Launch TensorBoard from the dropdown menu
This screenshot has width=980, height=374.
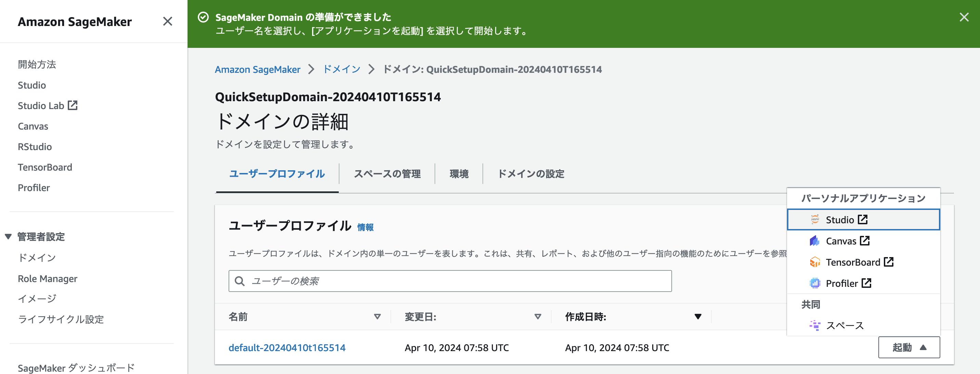[863, 262]
